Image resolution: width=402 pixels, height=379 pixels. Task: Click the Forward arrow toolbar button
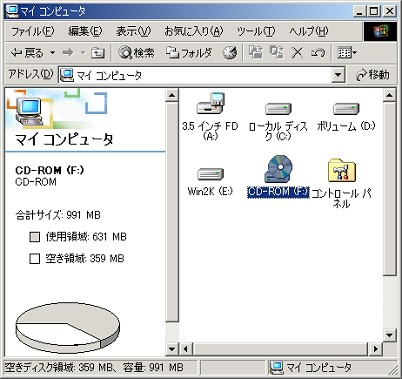(x=68, y=53)
